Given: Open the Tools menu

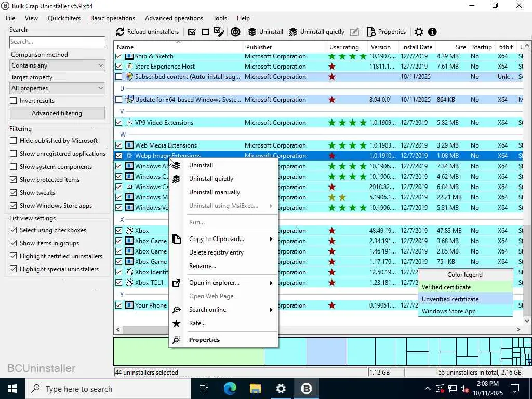Looking at the screenshot, I should click(220, 18).
